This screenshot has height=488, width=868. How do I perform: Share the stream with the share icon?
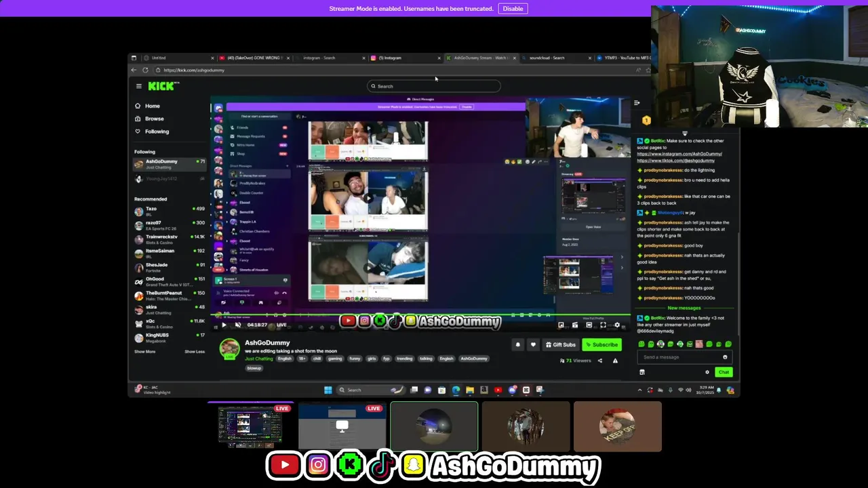(x=599, y=361)
